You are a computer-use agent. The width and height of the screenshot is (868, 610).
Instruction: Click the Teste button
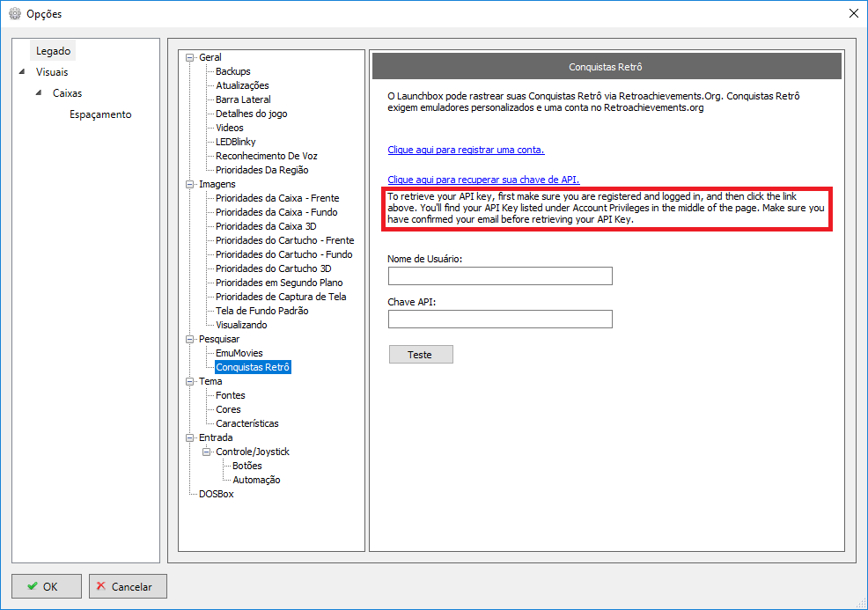421,355
